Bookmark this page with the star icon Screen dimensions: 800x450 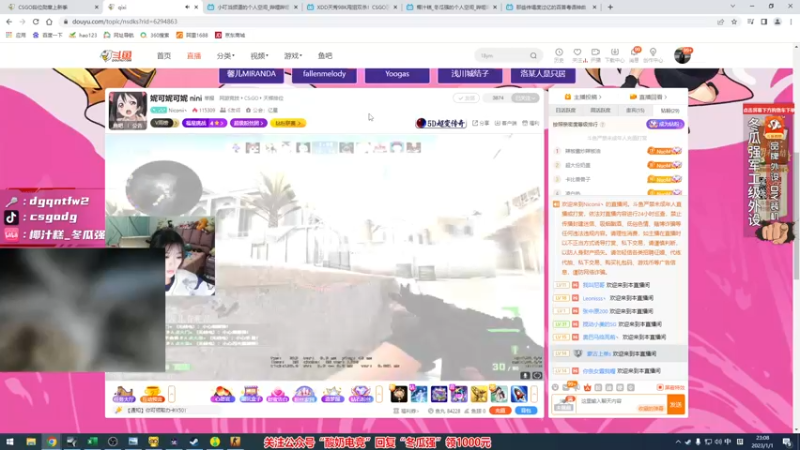pyautogui.click(x=734, y=21)
